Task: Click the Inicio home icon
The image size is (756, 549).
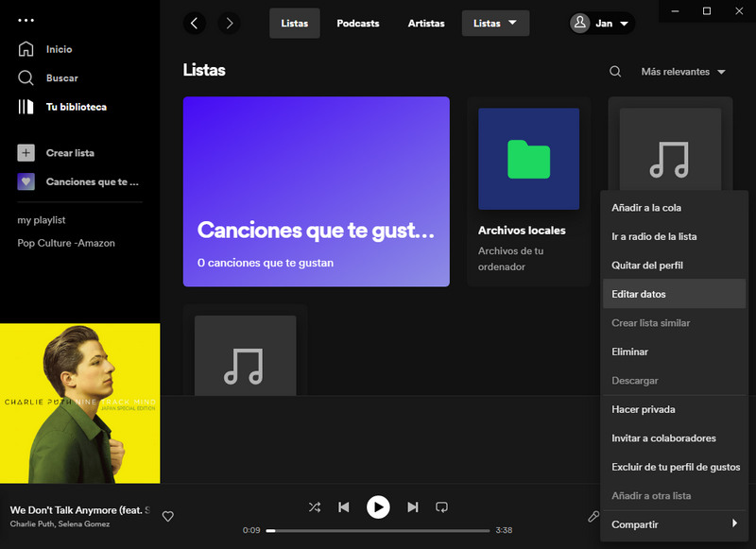Action: coord(26,49)
